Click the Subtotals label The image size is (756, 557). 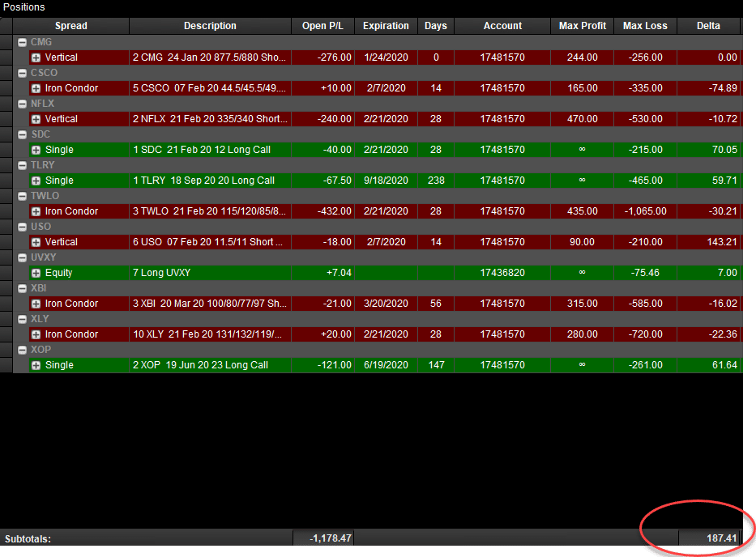pos(28,538)
